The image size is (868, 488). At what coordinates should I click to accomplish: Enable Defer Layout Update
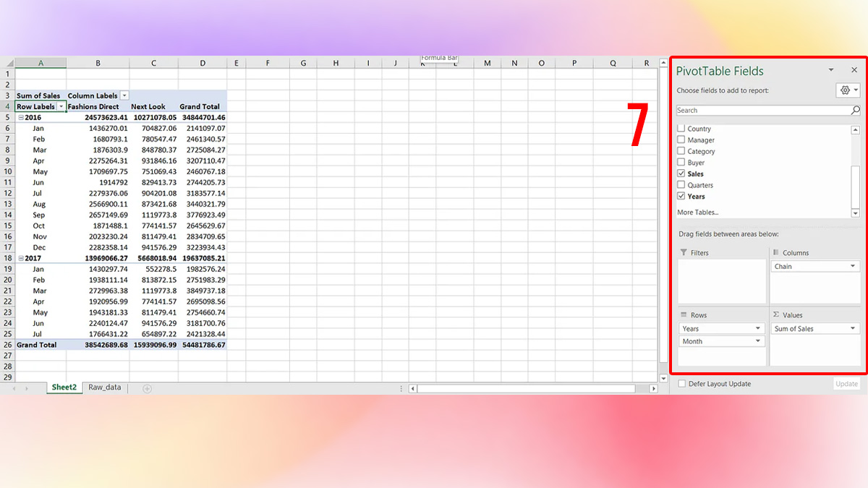click(x=681, y=384)
